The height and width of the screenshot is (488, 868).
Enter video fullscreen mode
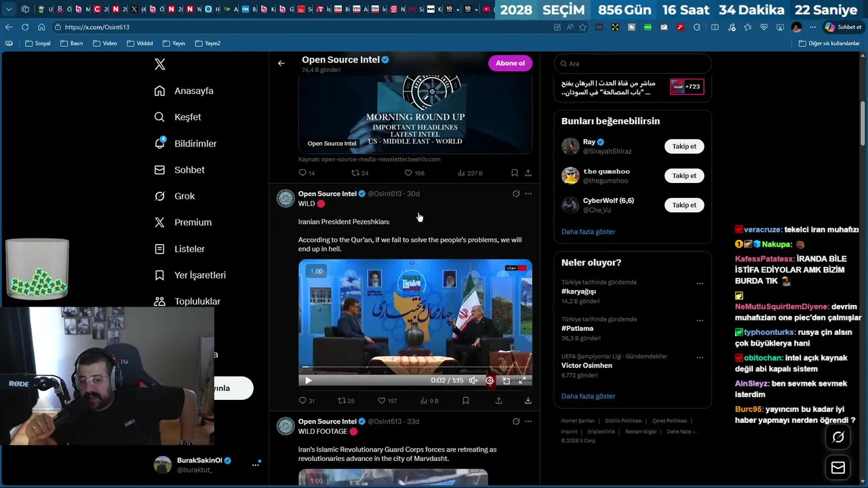[x=522, y=381]
